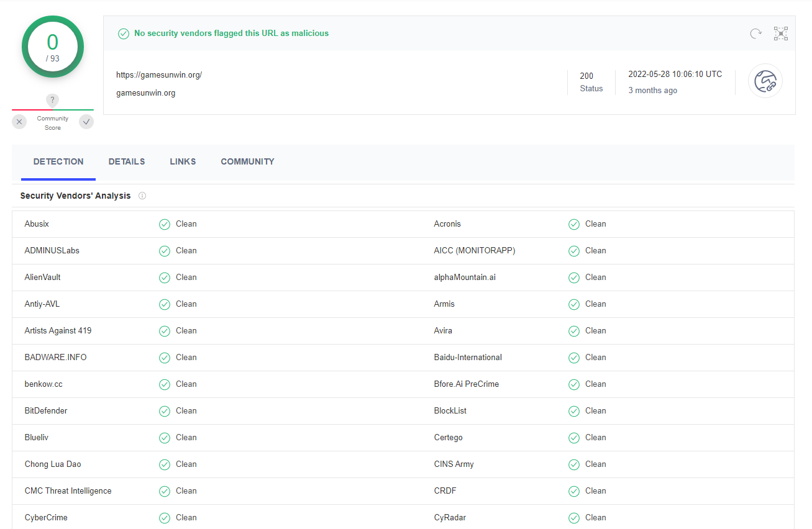Select the CyberCrime vendor name
The image size is (812, 529).
pyautogui.click(x=46, y=518)
